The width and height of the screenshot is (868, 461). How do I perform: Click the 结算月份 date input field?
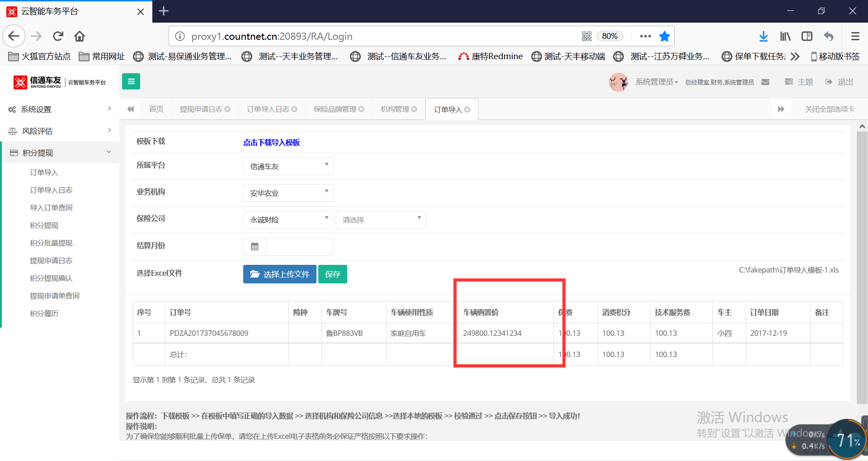299,247
